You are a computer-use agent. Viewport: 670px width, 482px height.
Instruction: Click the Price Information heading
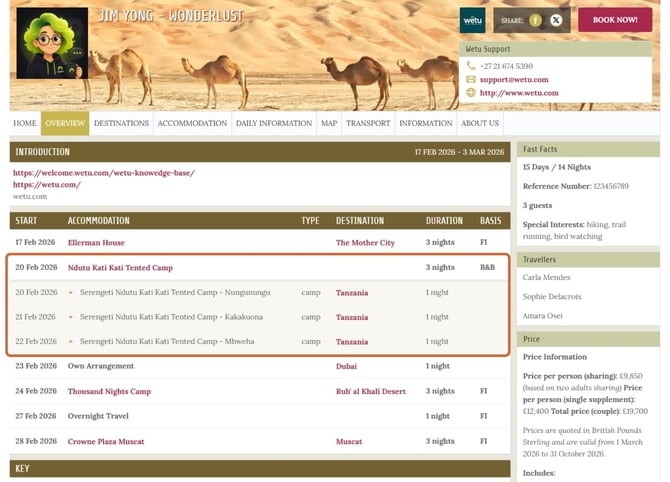pos(555,357)
